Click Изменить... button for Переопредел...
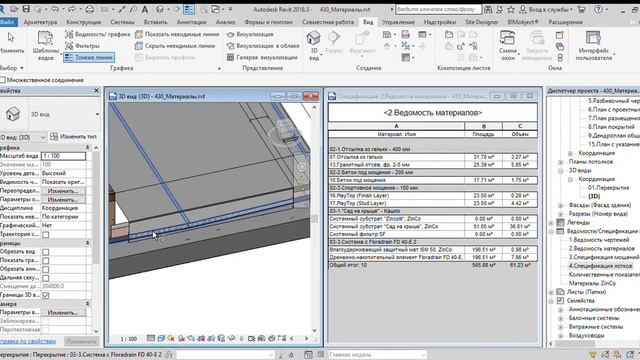Viewport: 640px width, 360px height. 63,191
